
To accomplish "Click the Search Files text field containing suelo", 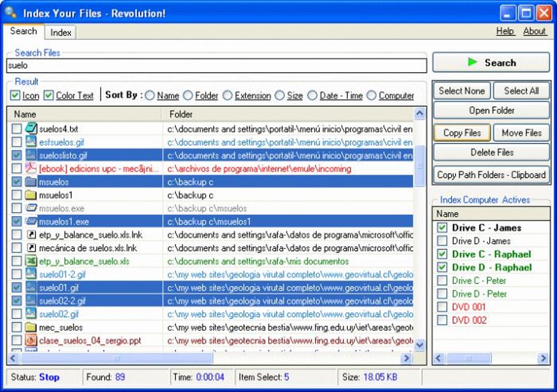I will click(217, 66).
